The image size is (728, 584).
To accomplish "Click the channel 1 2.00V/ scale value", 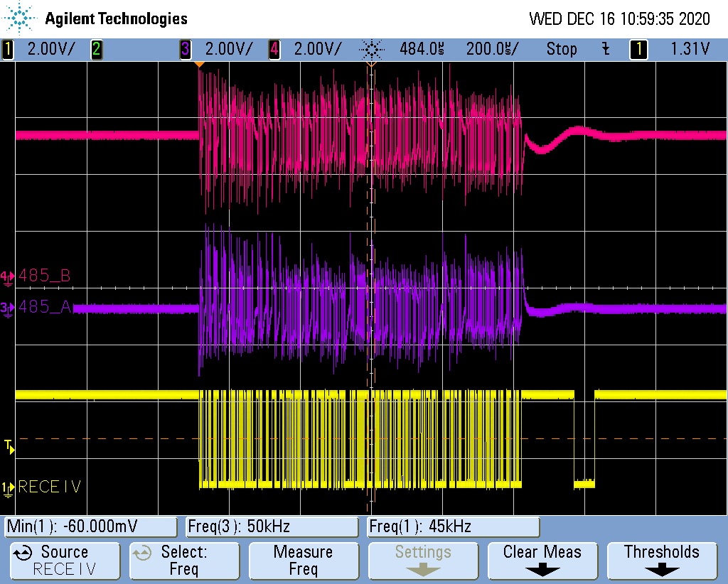I will (x=51, y=49).
